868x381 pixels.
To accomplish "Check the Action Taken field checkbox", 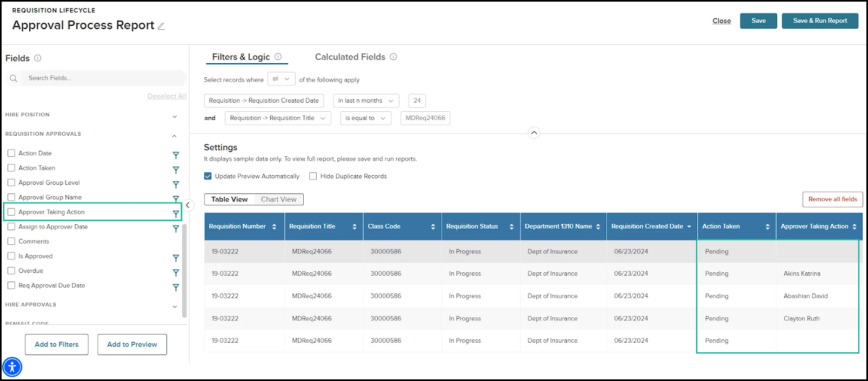I will tap(11, 168).
